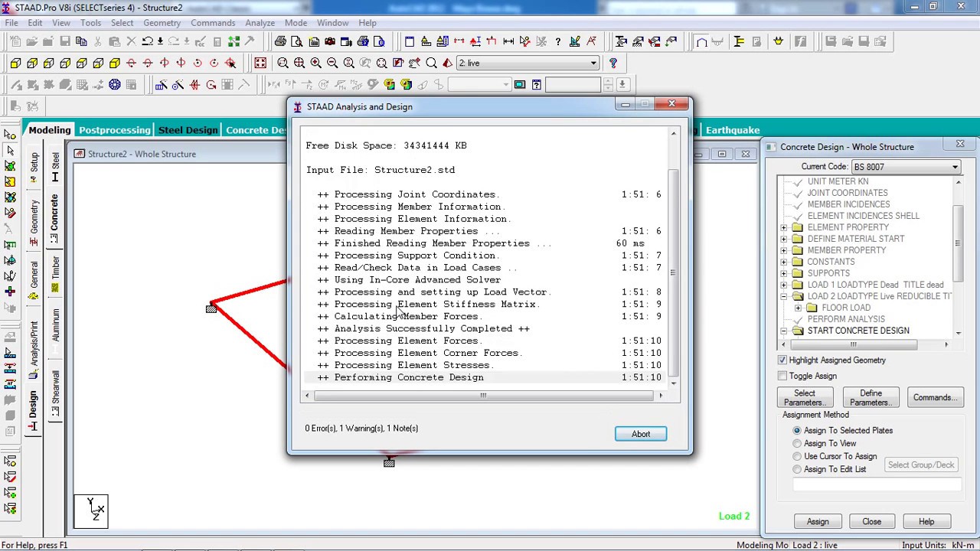
Task: Click Close in the Concrete Design panel
Action: pyautogui.click(x=871, y=522)
